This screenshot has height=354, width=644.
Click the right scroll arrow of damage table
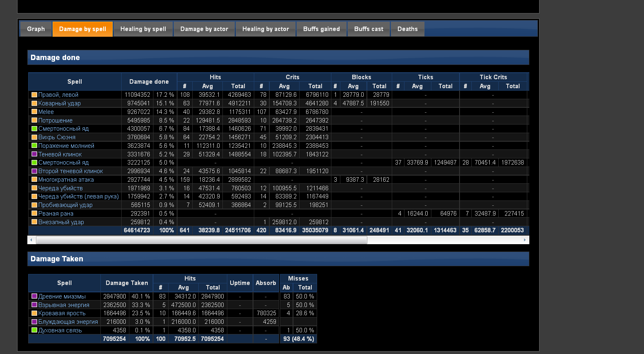point(525,240)
